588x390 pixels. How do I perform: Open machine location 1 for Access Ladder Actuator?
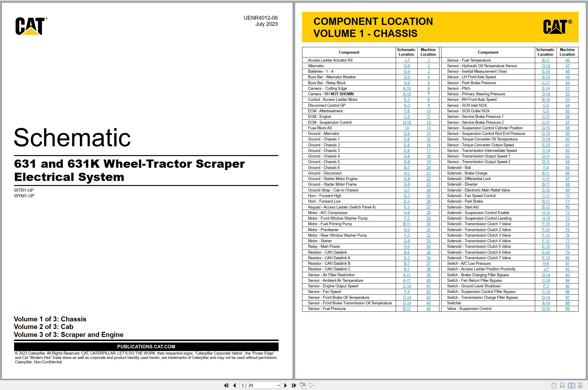tap(429, 60)
